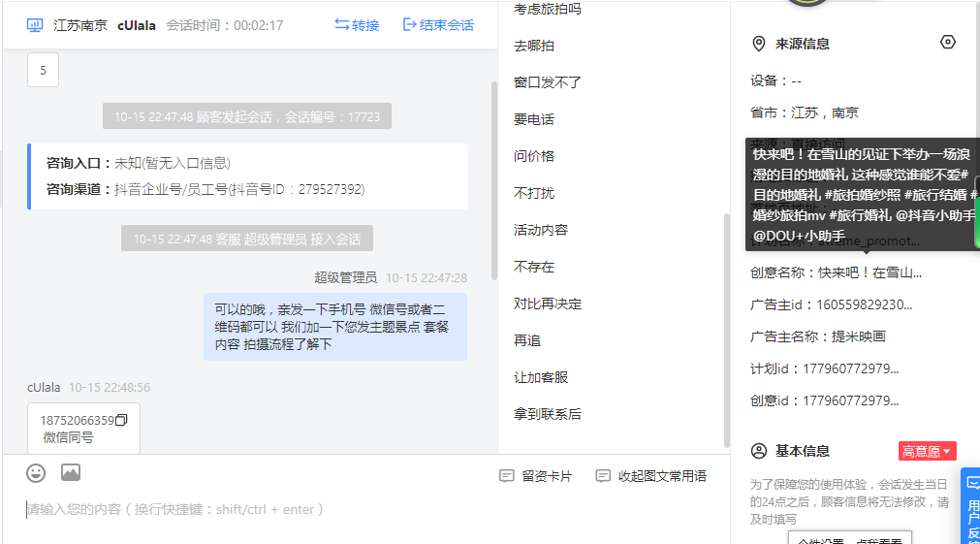
Task: Click the chat message scrollbar
Action: click(x=493, y=181)
